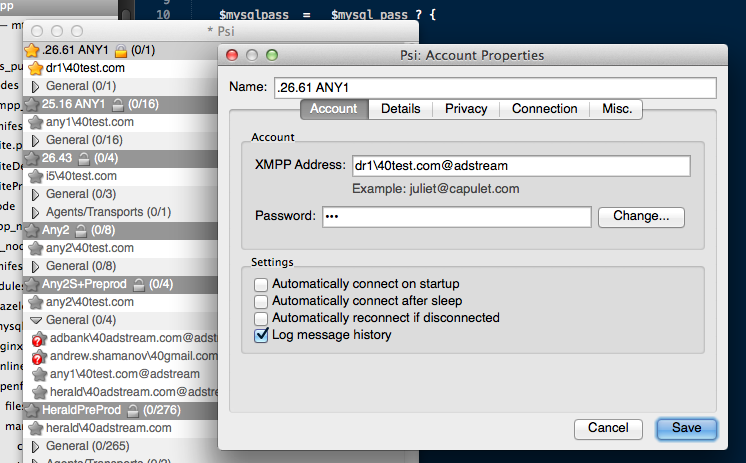746x463 pixels.
Task: Click the Cancel button
Action: pyautogui.click(x=608, y=428)
